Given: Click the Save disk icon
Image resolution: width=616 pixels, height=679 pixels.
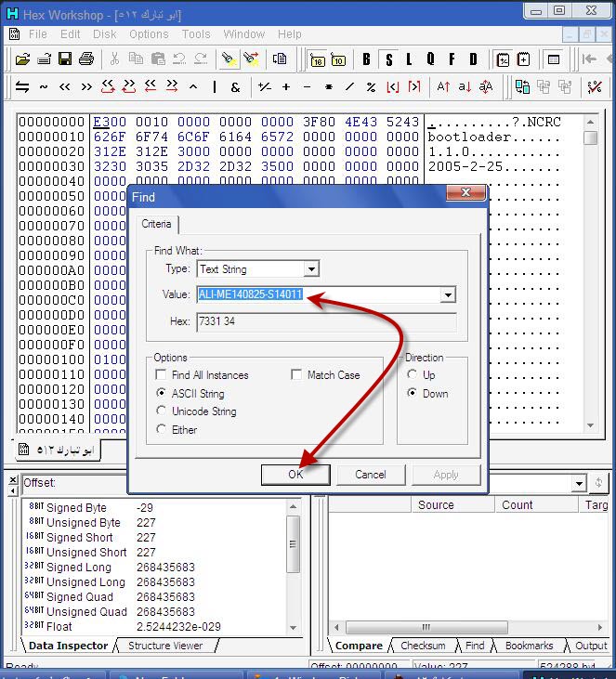Looking at the screenshot, I should click(65, 59).
